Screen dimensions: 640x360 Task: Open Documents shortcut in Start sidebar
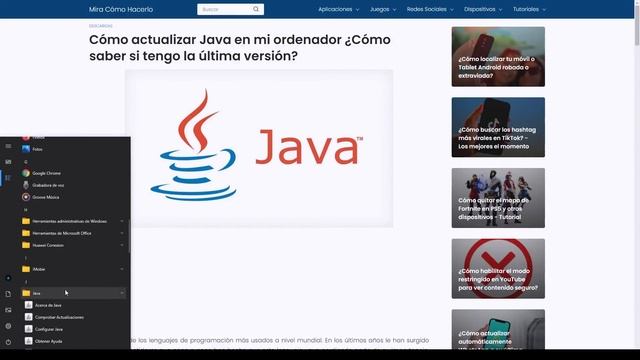pos(8,294)
